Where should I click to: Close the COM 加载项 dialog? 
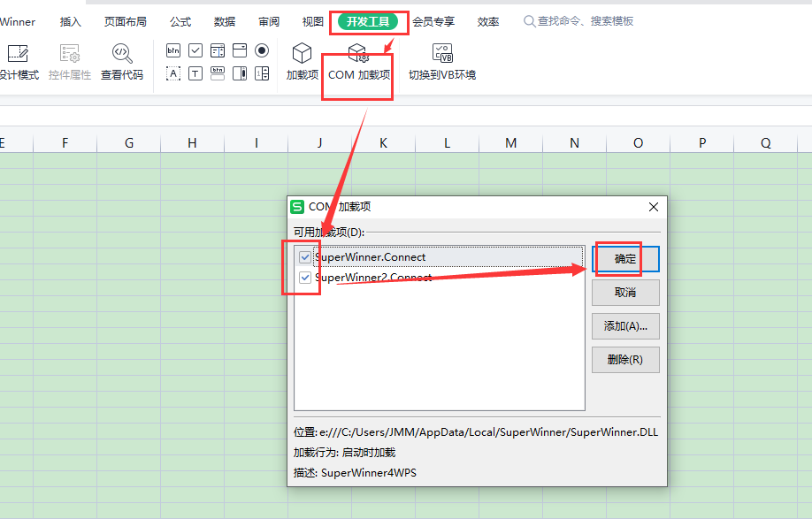coord(654,207)
